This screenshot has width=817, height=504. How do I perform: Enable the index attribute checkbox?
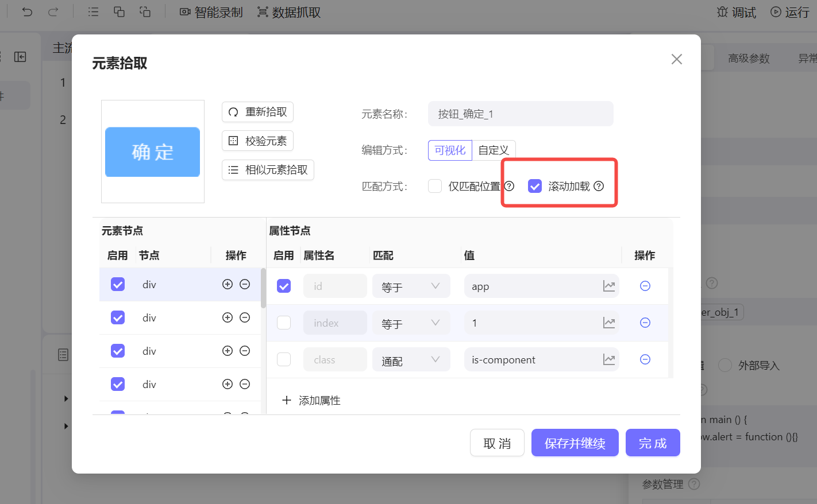[283, 322]
